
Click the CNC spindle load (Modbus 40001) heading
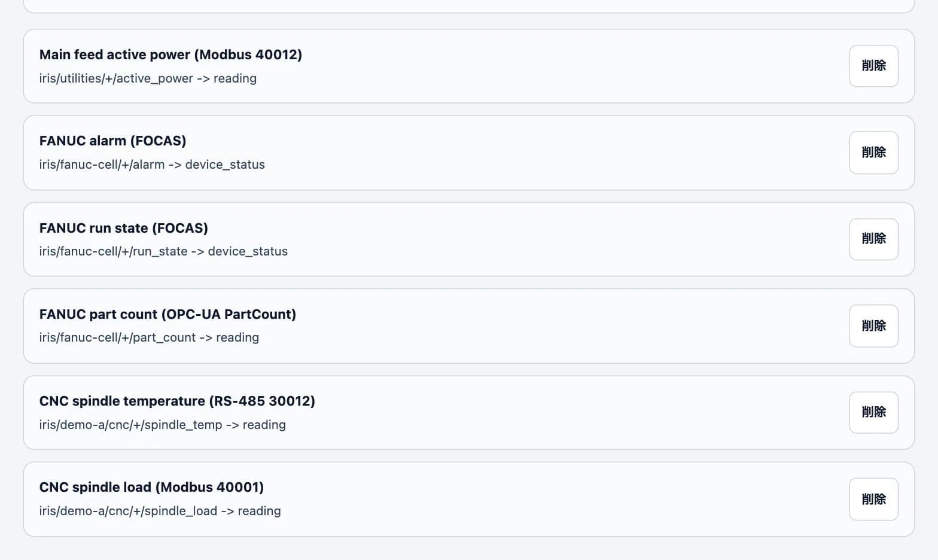point(151,487)
